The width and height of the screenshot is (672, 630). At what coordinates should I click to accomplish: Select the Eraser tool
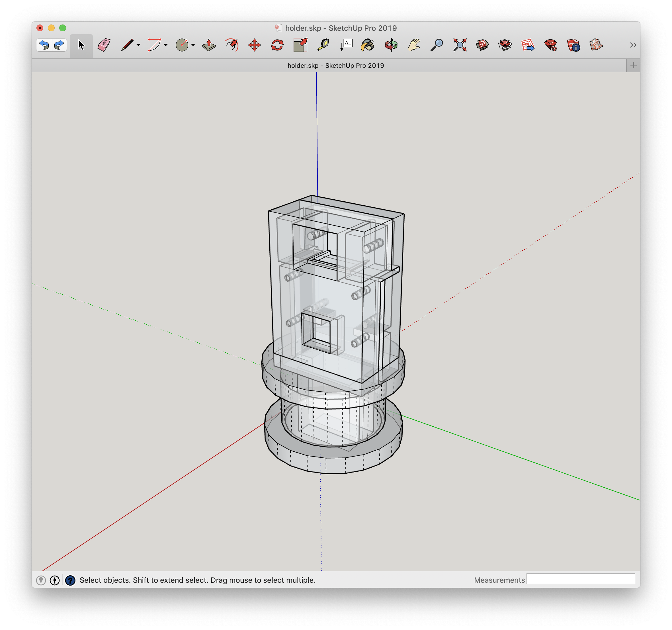tap(104, 45)
